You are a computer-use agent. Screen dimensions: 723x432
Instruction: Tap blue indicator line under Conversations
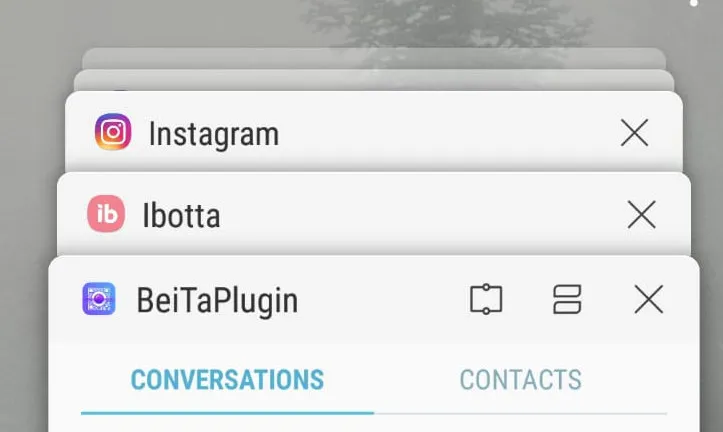pyautogui.click(x=227, y=413)
